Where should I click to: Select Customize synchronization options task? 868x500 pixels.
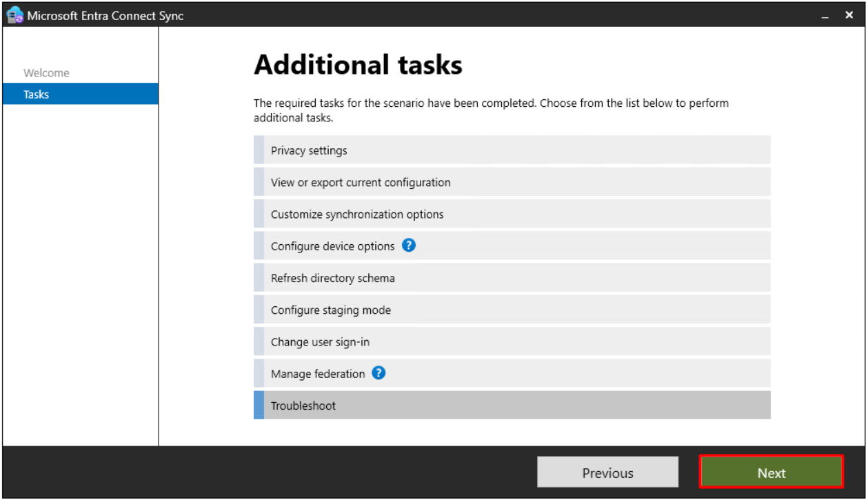click(512, 214)
